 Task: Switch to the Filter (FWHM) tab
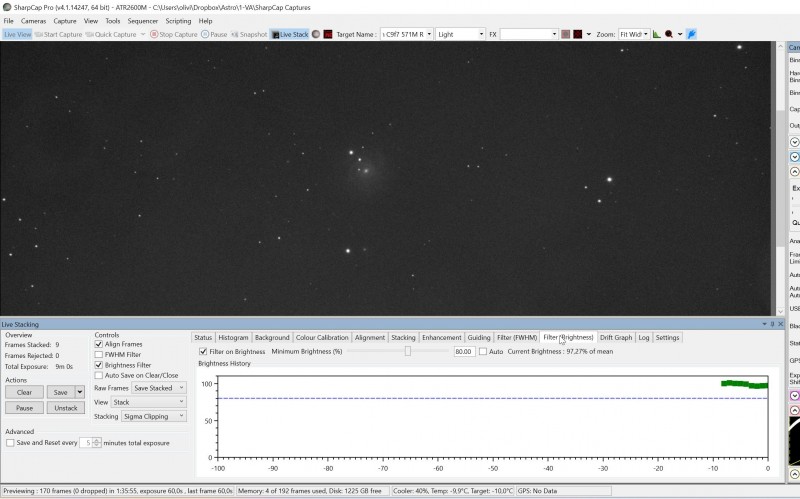[x=517, y=338]
